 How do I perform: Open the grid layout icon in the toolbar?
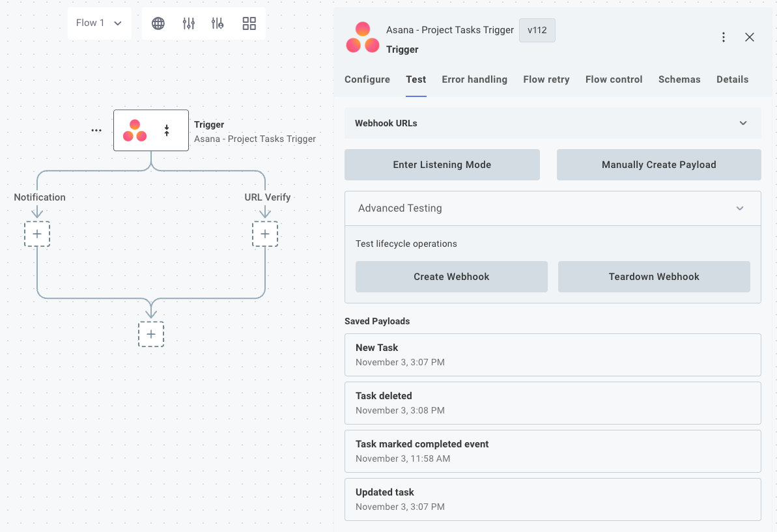(x=249, y=23)
